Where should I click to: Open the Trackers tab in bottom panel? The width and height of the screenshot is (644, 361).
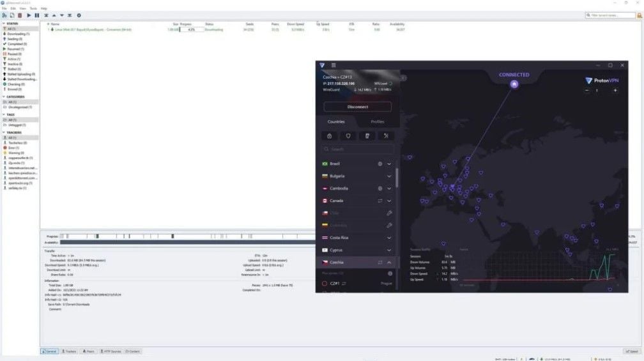pyautogui.click(x=69, y=351)
